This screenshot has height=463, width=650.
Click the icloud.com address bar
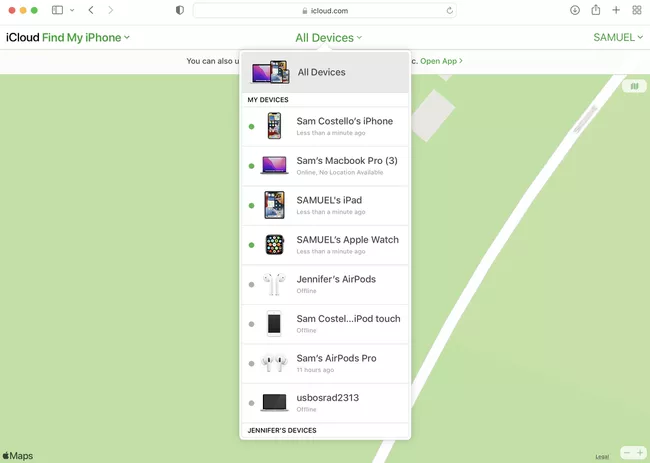(324, 10)
